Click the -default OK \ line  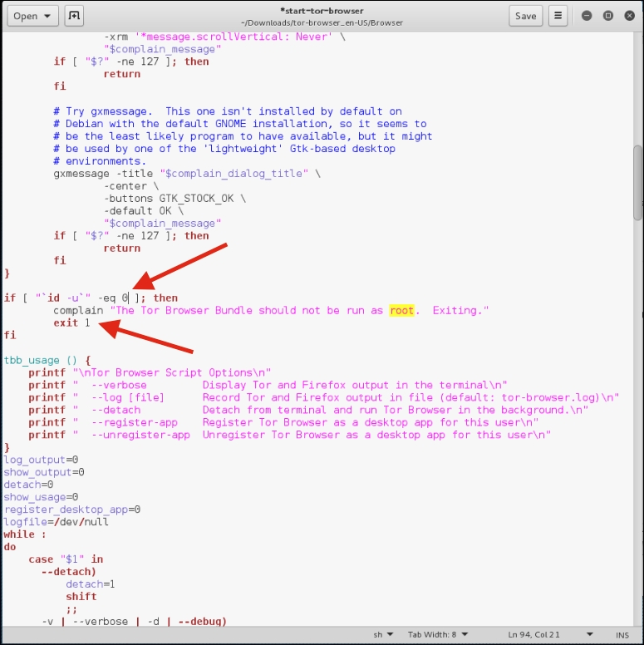pyautogui.click(x=144, y=211)
